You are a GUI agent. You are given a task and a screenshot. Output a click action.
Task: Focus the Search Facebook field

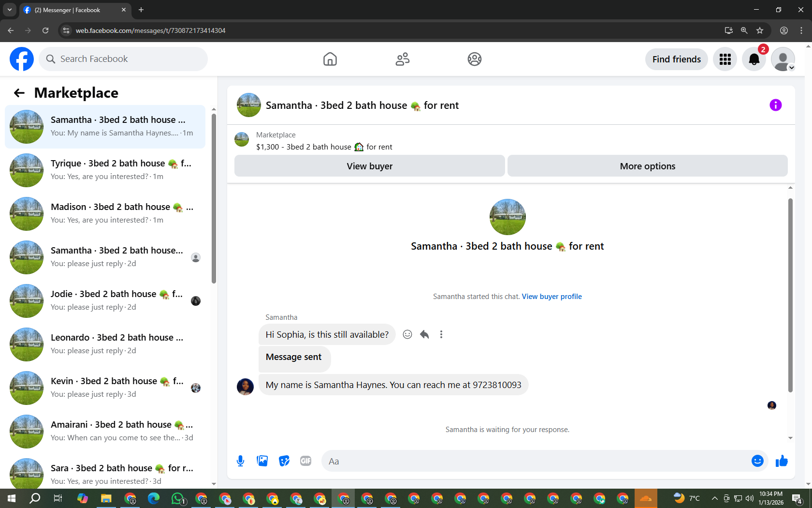tap(123, 59)
